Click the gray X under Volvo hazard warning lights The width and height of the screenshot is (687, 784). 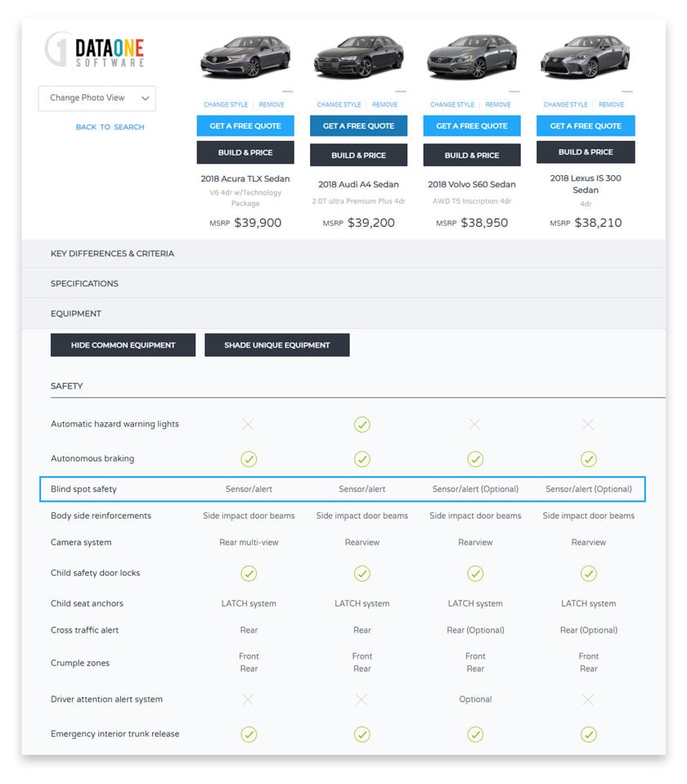(x=475, y=424)
